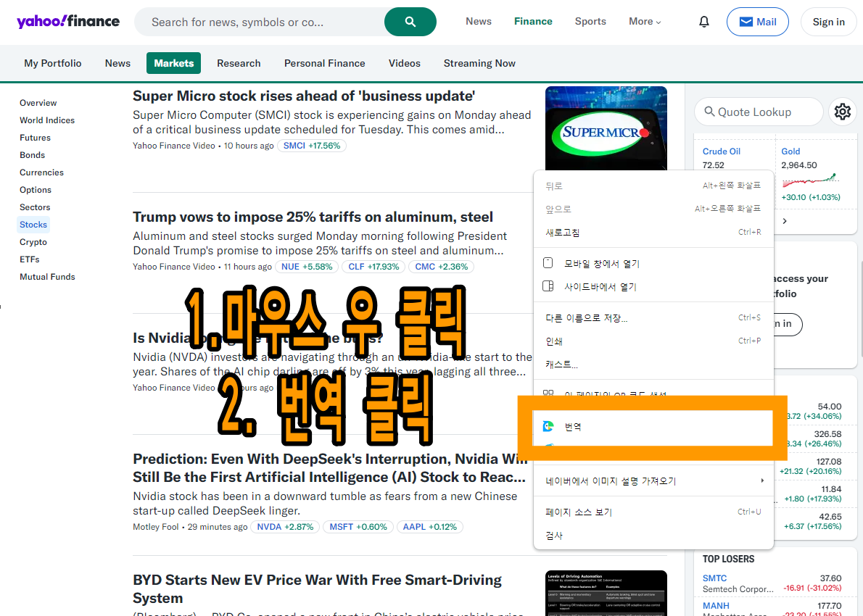Choose 다른 이름으로 저장 in context menu
Screen dimensions: 863x616
[653, 318]
